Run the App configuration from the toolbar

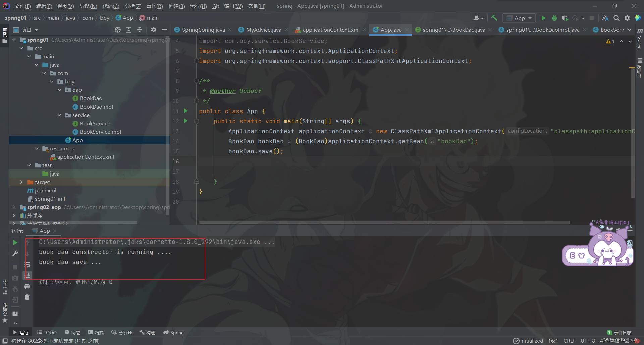(x=543, y=18)
